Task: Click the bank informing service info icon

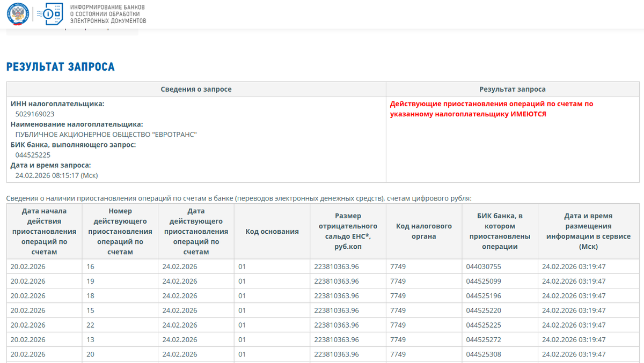Action: pos(51,14)
